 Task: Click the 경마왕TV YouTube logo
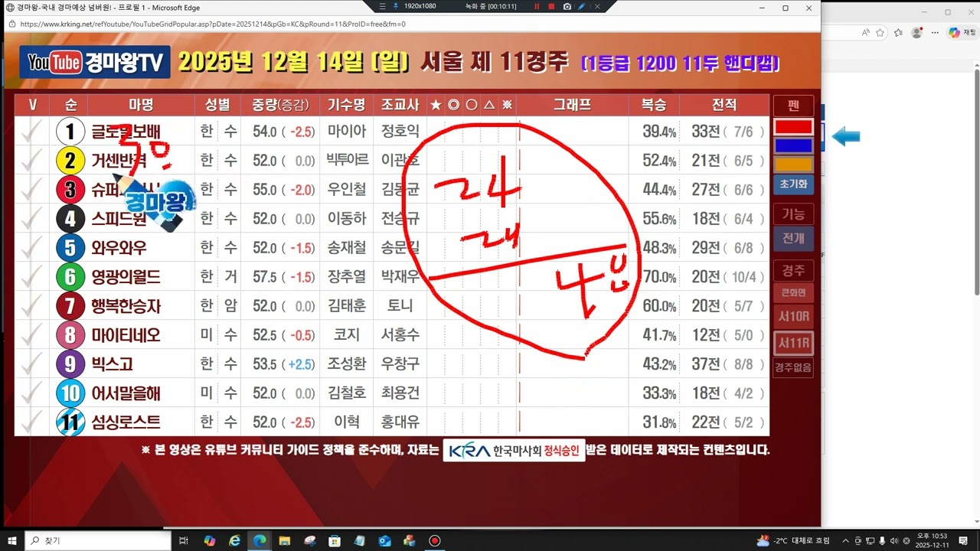click(x=96, y=62)
